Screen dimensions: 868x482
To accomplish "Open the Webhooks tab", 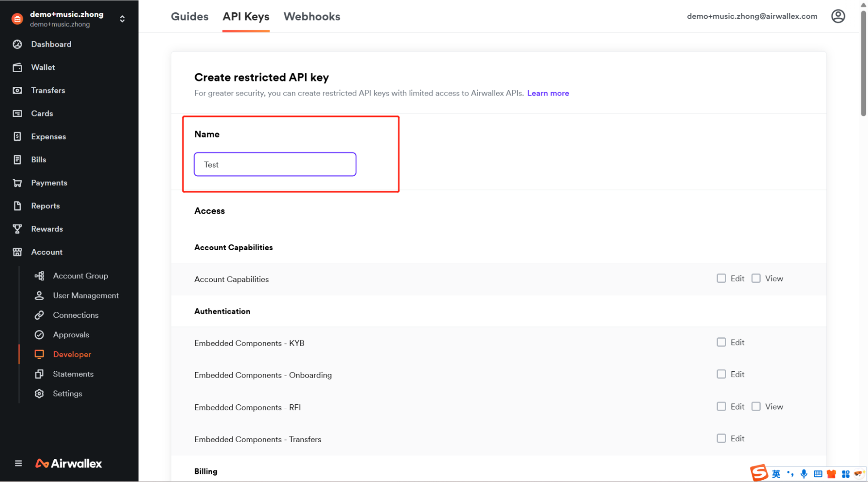I will [x=312, y=17].
